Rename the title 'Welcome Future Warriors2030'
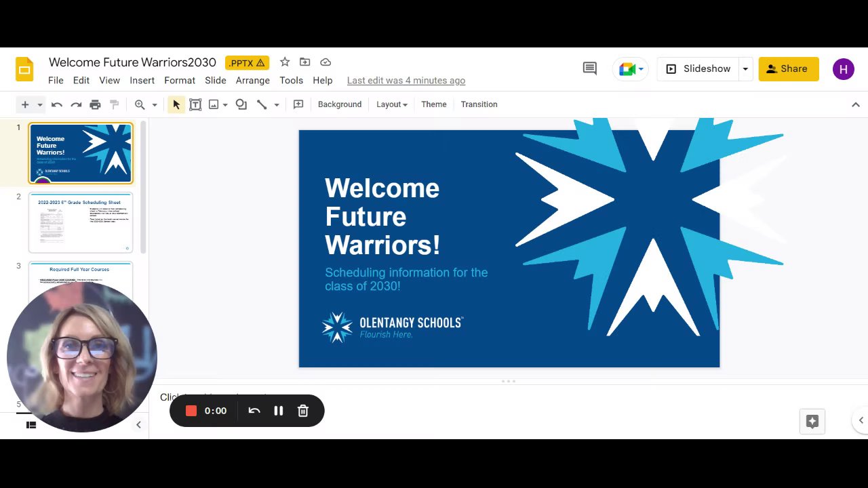The width and height of the screenshot is (868, 488). [132, 62]
